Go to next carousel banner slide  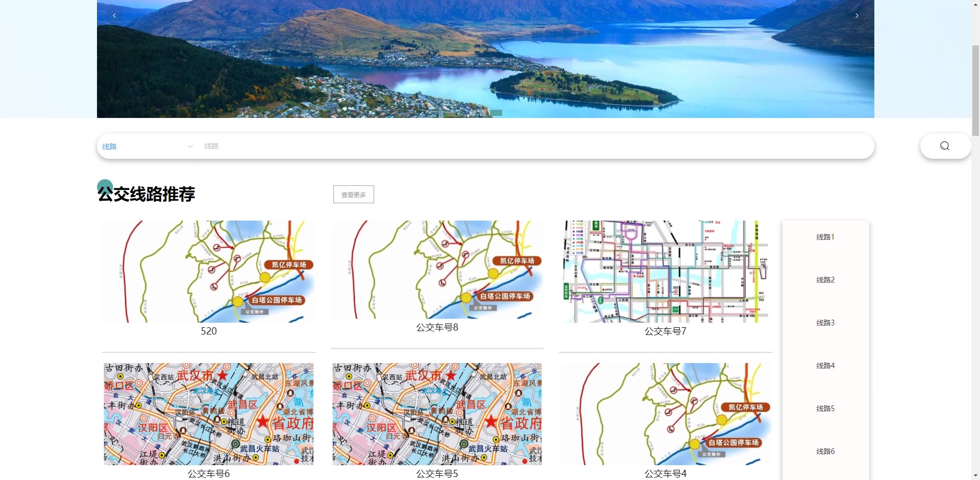coord(857,16)
